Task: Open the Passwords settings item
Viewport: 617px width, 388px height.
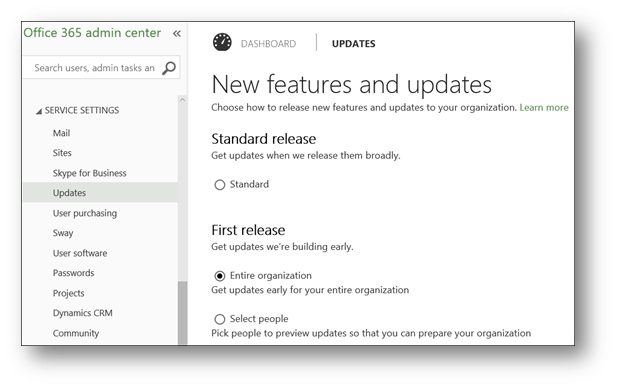Action: coord(74,273)
